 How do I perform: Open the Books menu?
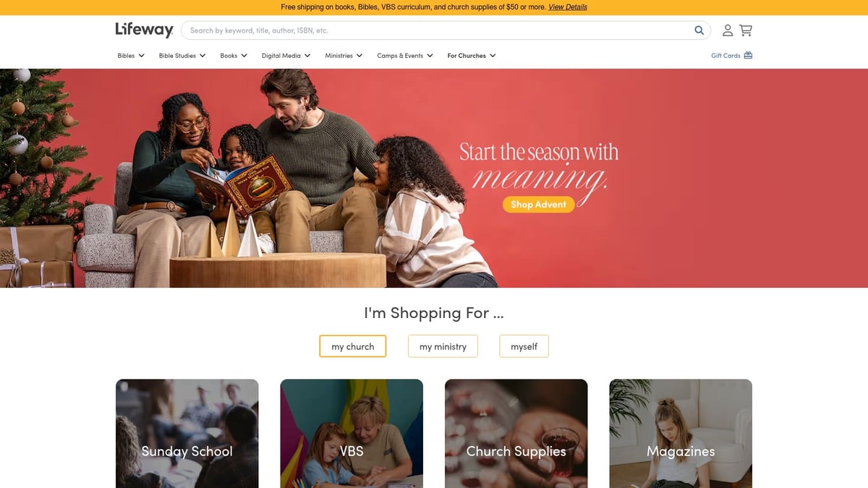(x=234, y=56)
